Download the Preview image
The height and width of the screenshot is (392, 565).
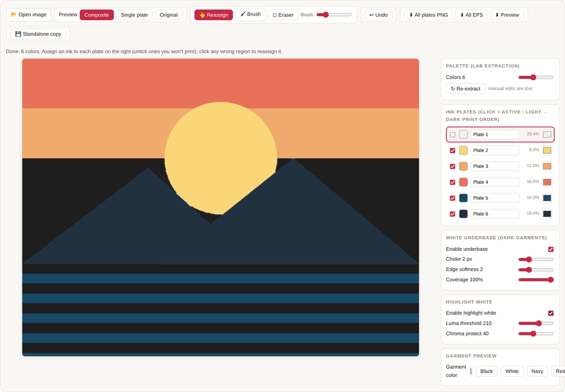click(507, 15)
